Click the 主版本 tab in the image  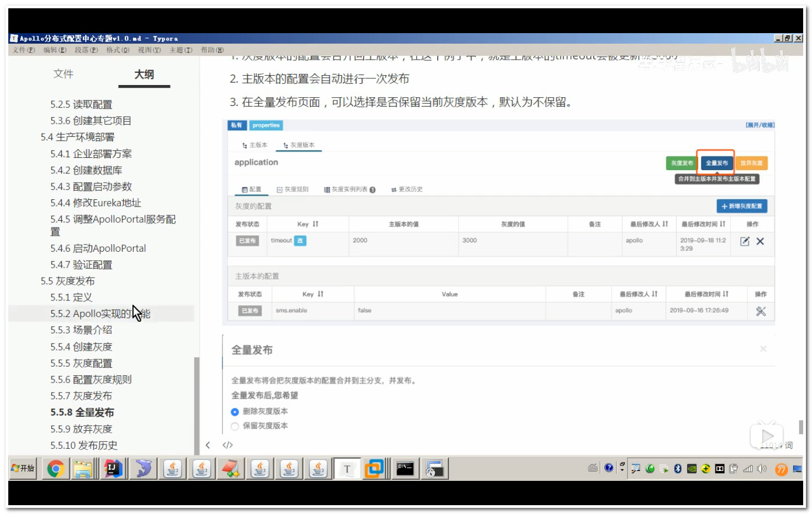click(254, 145)
